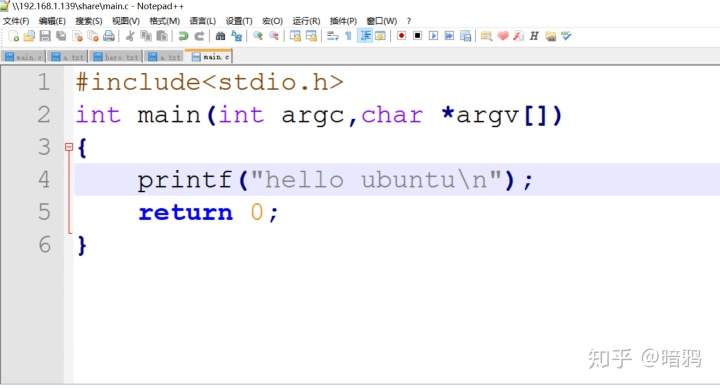Toggle show all characters pilcrow icon
720x388 pixels.
349,36
